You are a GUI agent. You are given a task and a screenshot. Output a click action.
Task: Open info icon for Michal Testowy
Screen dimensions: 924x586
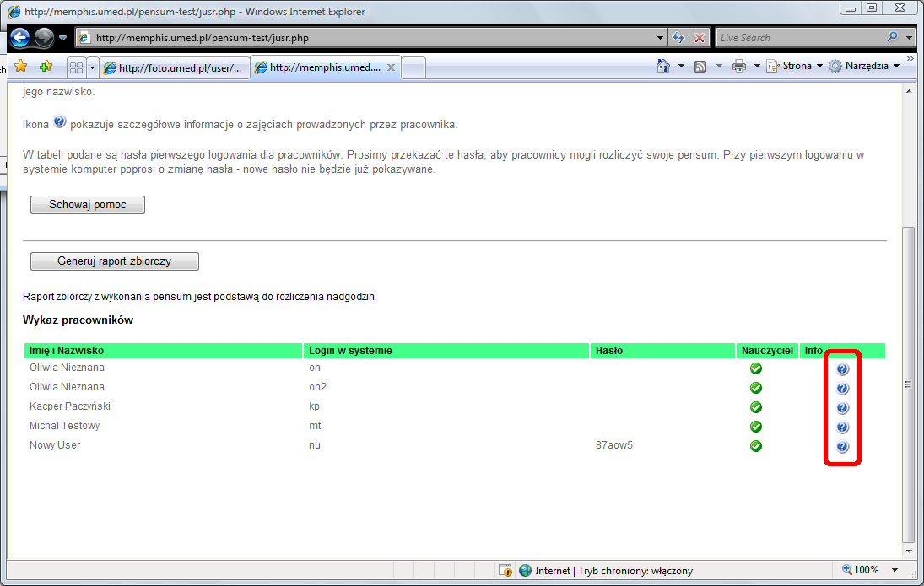click(x=843, y=427)
